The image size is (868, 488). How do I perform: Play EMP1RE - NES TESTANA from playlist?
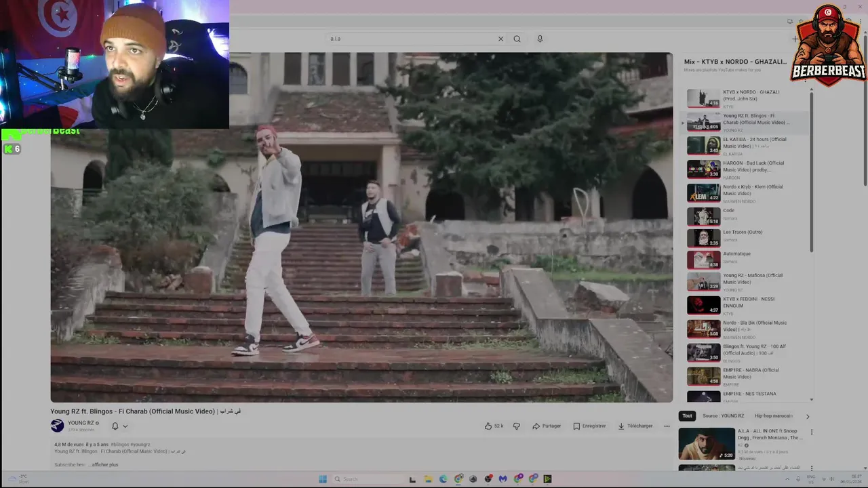point(746,396)
